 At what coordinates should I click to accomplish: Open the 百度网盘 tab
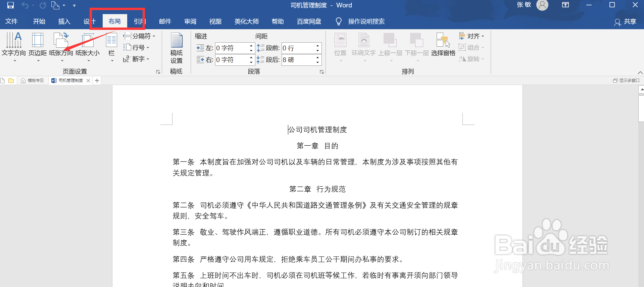[x=309, y=21]
